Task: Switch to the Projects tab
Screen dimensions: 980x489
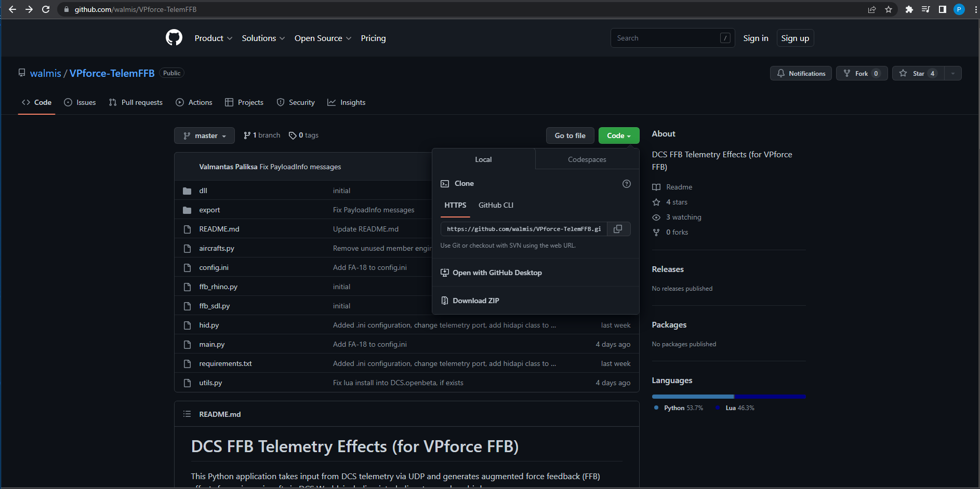Action: coord(244,102)
